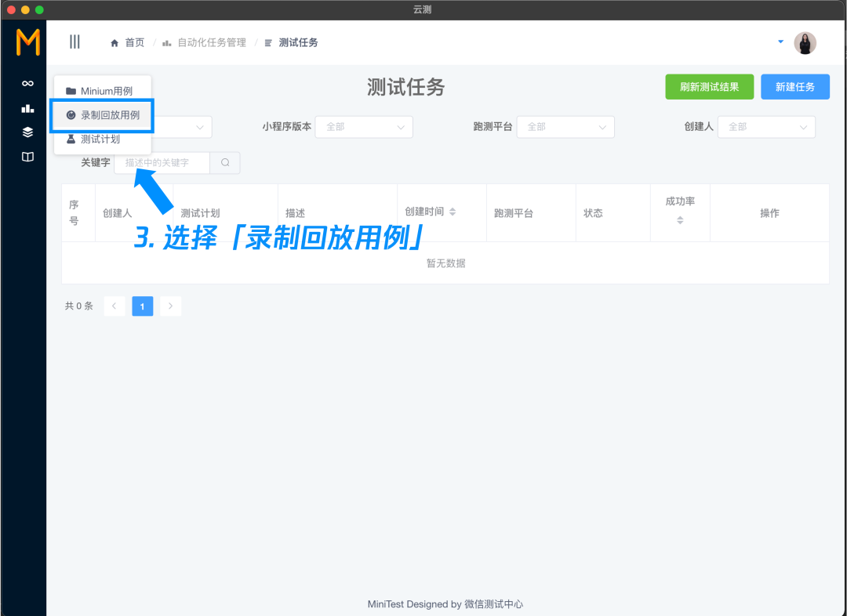This screenshot has height=616, width=847.
Task: Focus the 关键字 search input
Action: coord(162,162)
